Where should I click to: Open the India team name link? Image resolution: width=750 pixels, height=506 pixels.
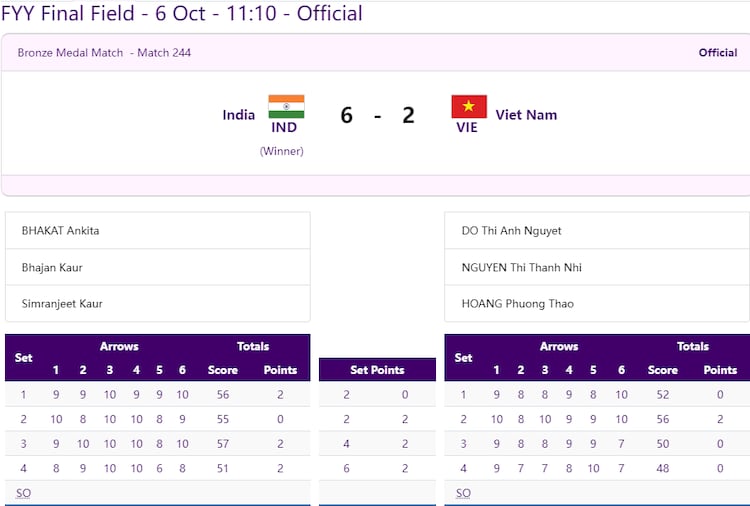click(239, 115)
